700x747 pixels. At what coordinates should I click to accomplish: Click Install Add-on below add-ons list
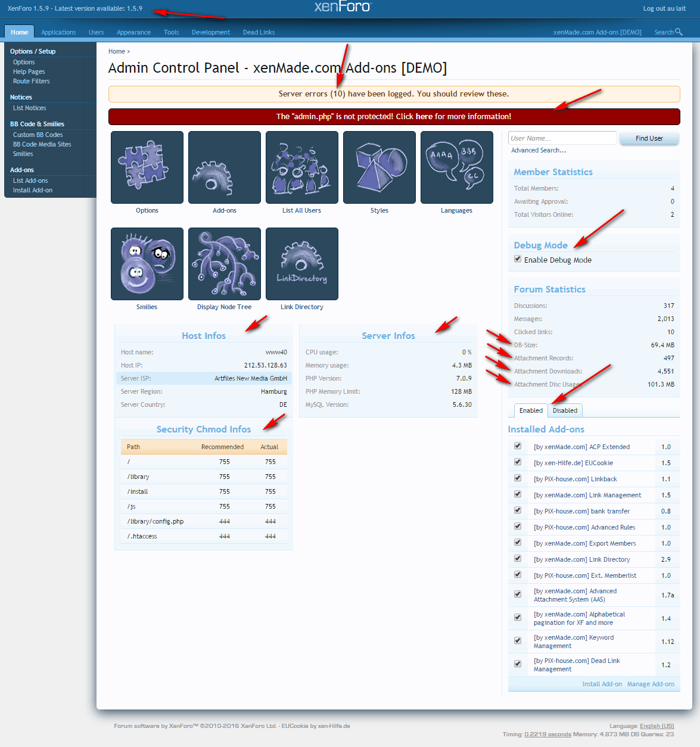(x=602, y=684)
